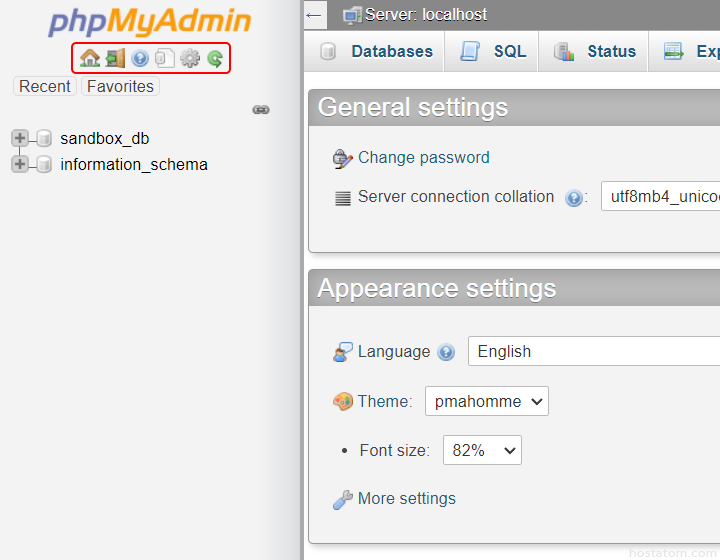The width and height of the screenshot is (720, 560).
Task: Click the copy/SQL documentation page icon
Action: (165, 59)
